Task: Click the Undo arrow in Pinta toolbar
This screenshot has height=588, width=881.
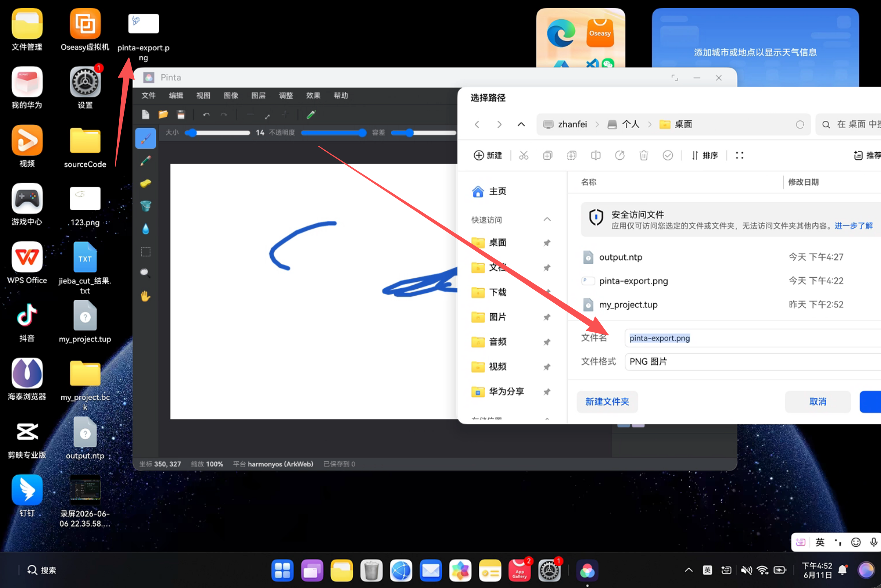Action: [206, 115]
